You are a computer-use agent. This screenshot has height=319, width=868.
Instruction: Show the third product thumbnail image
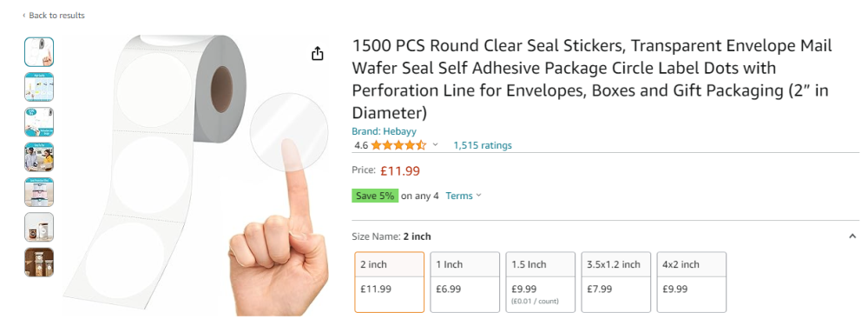[x=39, y=122]
